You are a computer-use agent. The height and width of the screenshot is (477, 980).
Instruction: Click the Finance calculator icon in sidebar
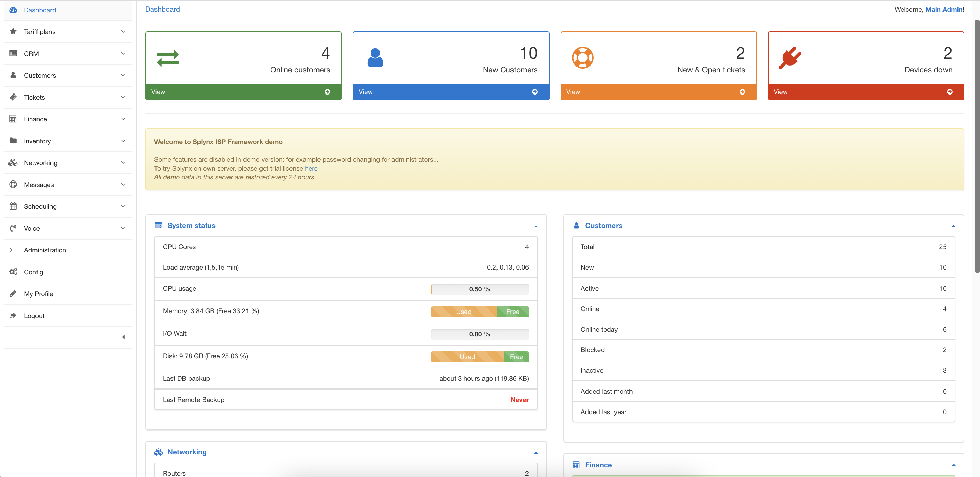point(13,119)
